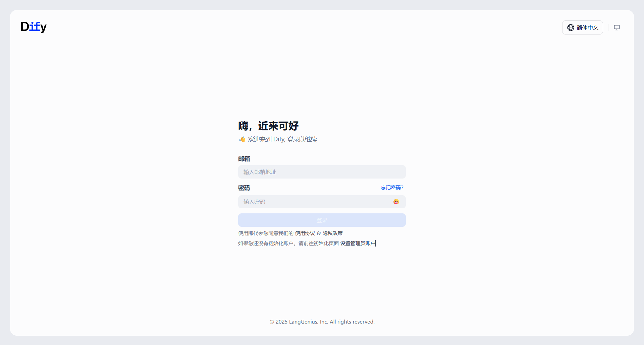
Task: Click the 嗨，近来可好 heading
Action: click(x=268, y=126)
